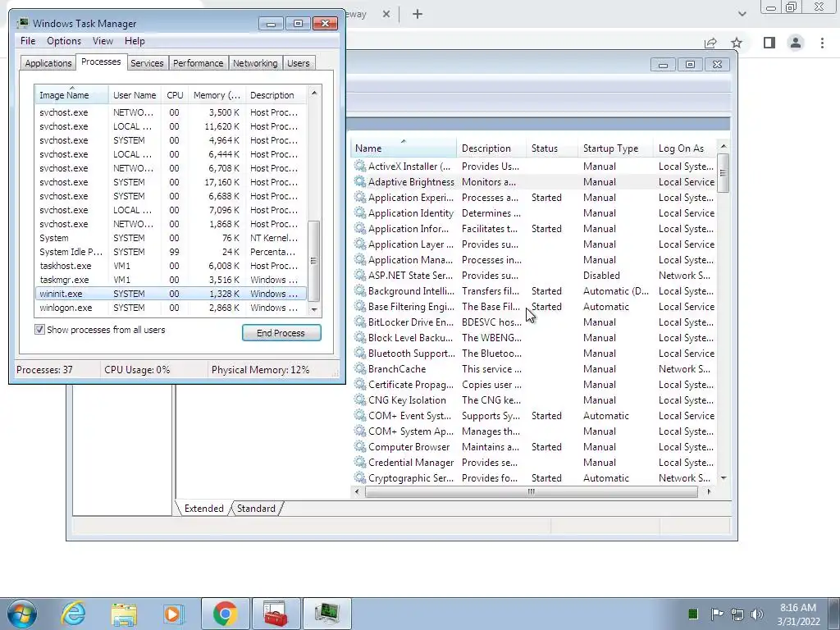This screenshot has height=630, width=840.
Task: Open Internet Explorer from the taskbar
Action: click(x=73, y=614)
